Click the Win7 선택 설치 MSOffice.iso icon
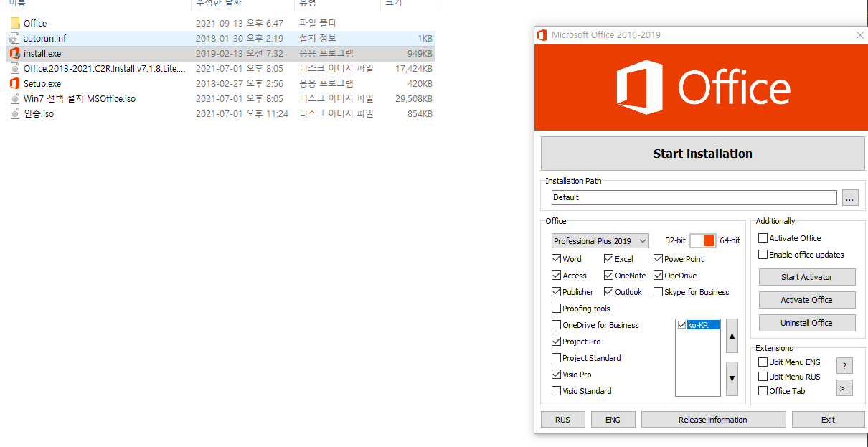Screen dimensions: 868x447 pyautogui.click(x=15, y=98)
